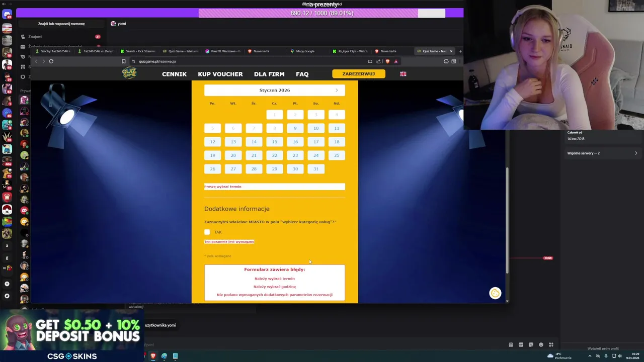The height and width of the screenshot is (362, 644).
Task: Click the Brave icon in the taskbar
Action: tap(153, 356)
